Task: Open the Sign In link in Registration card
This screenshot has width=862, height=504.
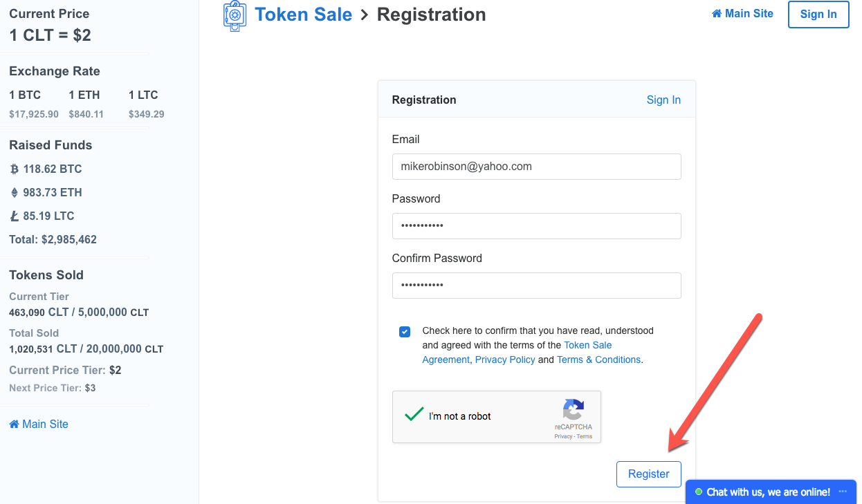Action: coord(663,100)
